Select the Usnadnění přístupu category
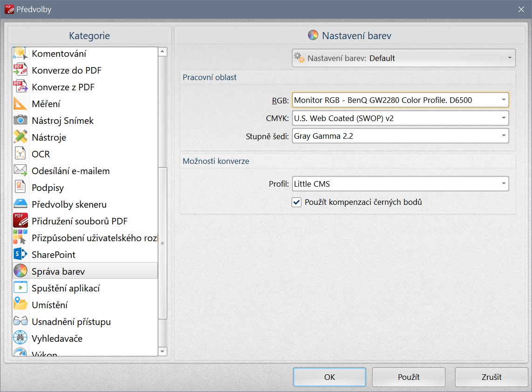Viewport: 532px width, 392px height. point(85,321)
